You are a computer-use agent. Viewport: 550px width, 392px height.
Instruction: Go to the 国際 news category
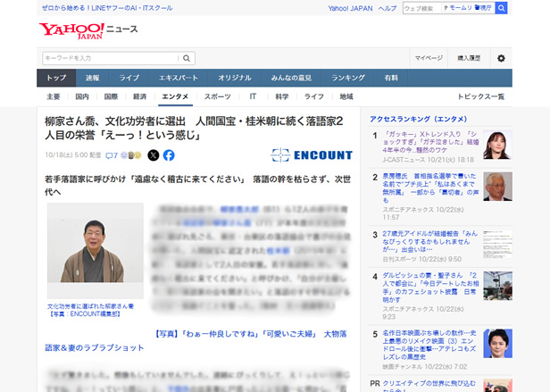tap(111, 96)
